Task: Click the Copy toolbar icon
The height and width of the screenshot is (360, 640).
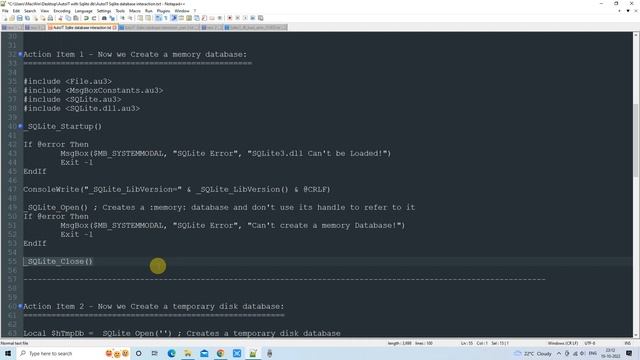Action: pos(68,18)
